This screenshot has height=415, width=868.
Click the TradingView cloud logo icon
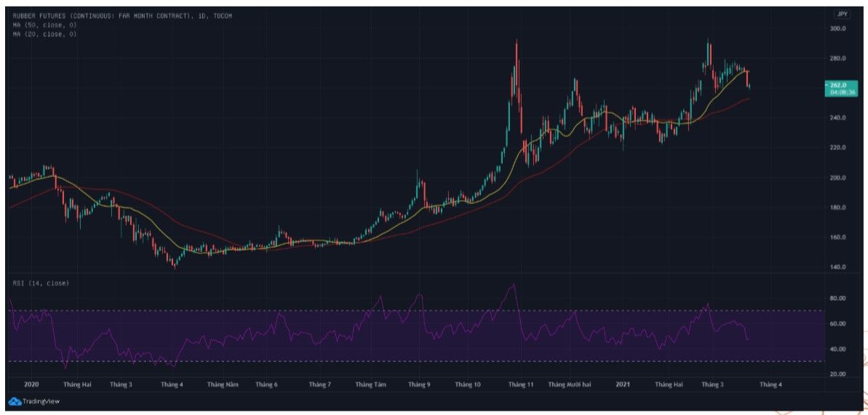pos(14,401)
